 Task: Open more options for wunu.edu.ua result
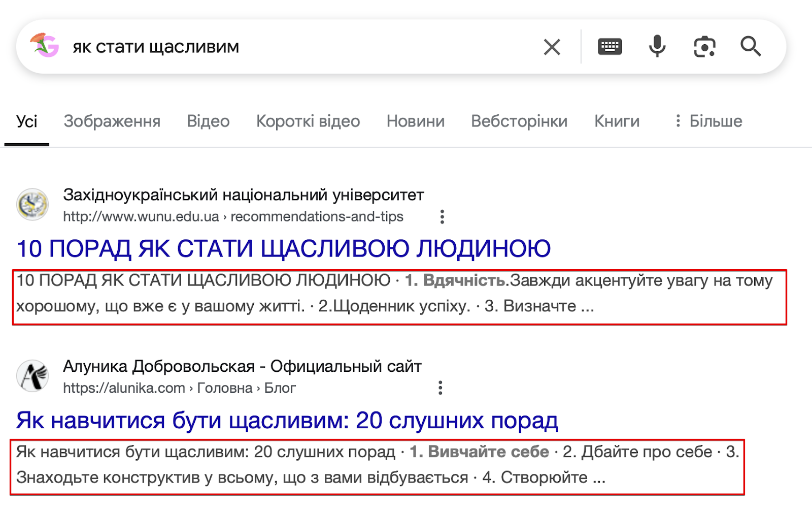coord(442,217)
